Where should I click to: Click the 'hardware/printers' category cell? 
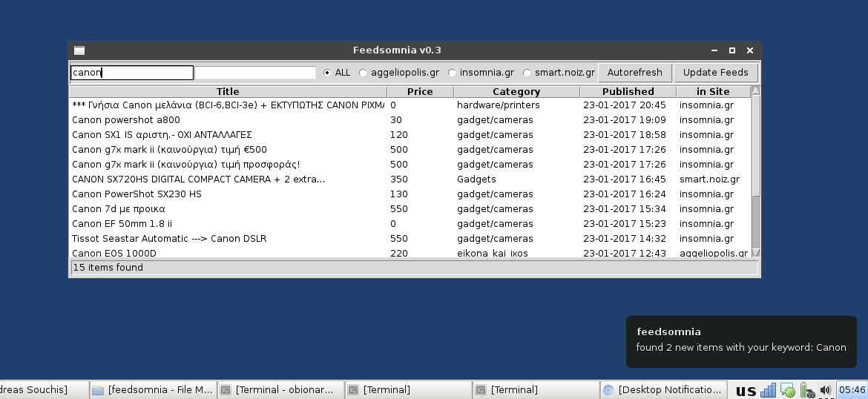point(499,105)
